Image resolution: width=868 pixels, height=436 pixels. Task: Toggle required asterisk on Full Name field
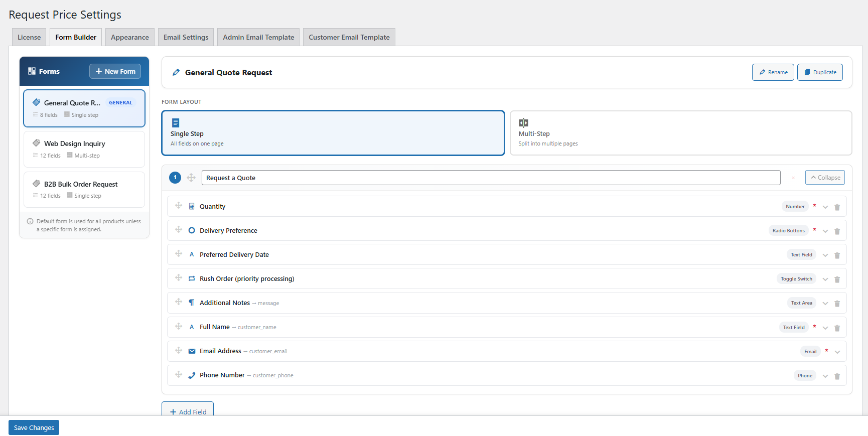[x=814, y=327]
